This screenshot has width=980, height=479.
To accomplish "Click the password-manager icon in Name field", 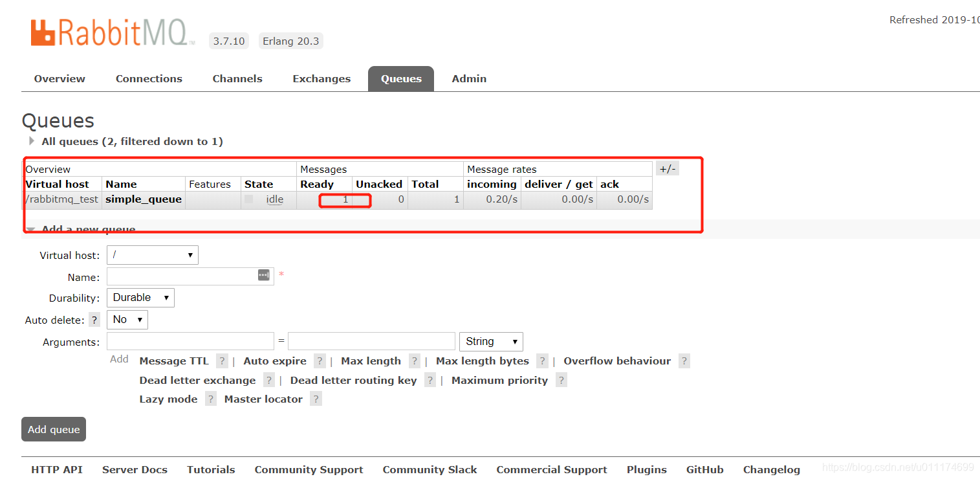I will point(263,275).
